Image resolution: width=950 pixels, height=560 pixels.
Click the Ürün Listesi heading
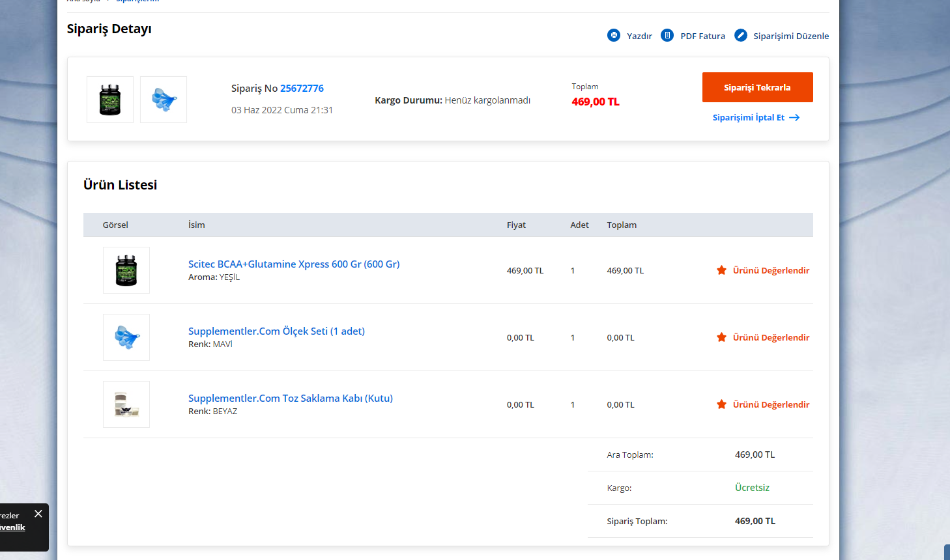(120, 185)
